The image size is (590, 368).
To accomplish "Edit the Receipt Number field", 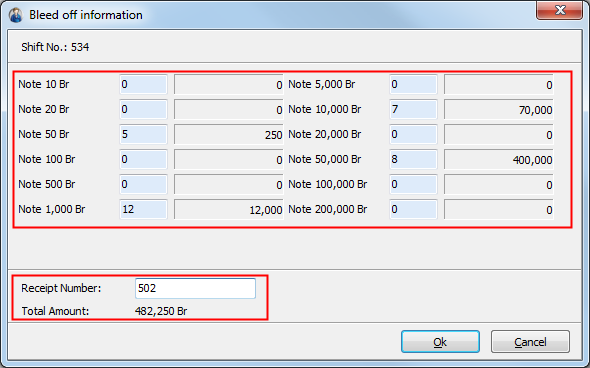I will point(195,288).
